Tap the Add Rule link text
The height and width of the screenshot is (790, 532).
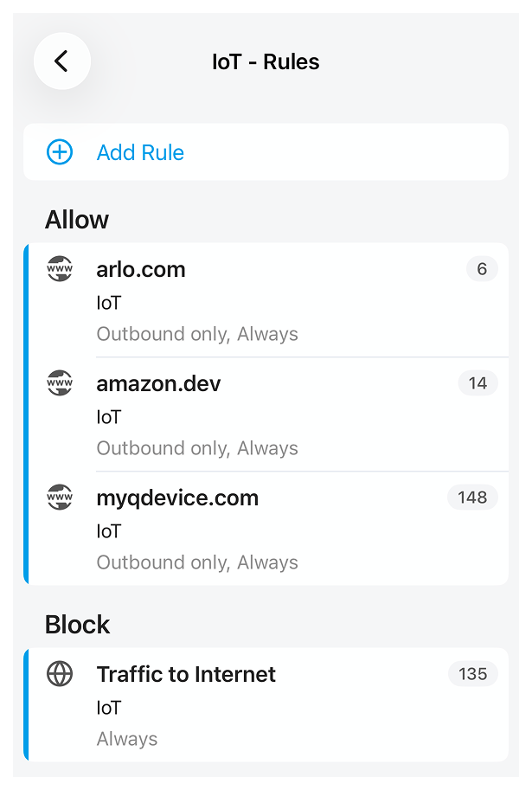coord(140,153)
